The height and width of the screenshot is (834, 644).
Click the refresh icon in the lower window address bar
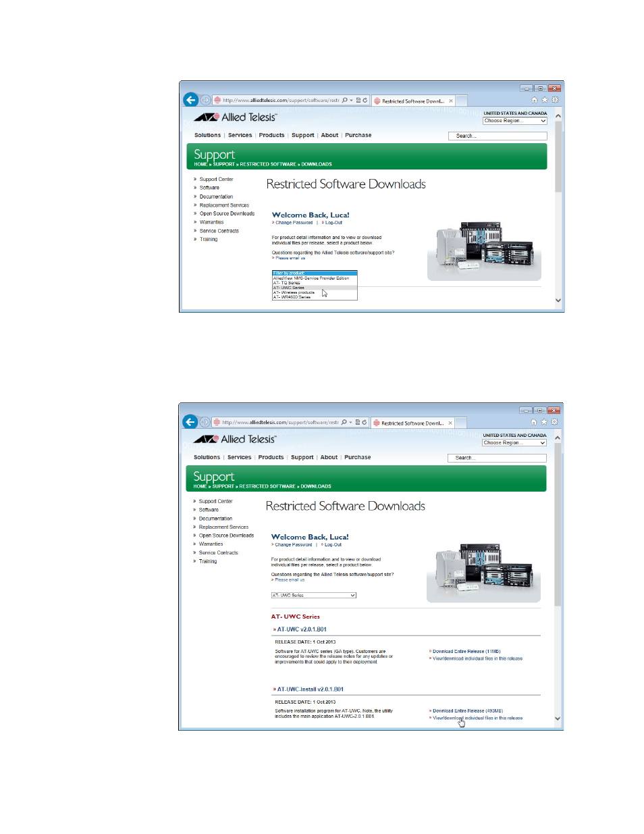365,422
